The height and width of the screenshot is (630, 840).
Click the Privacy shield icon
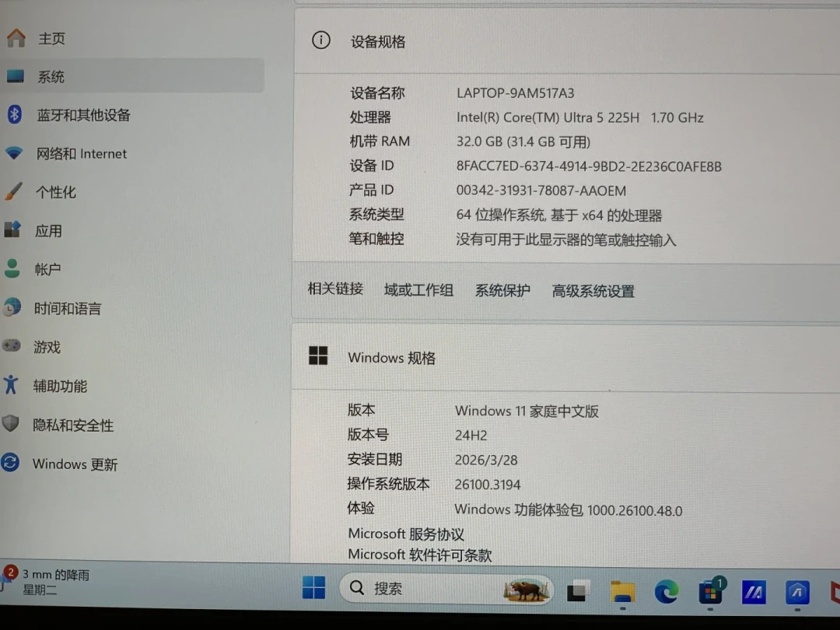tap(10, 424)
